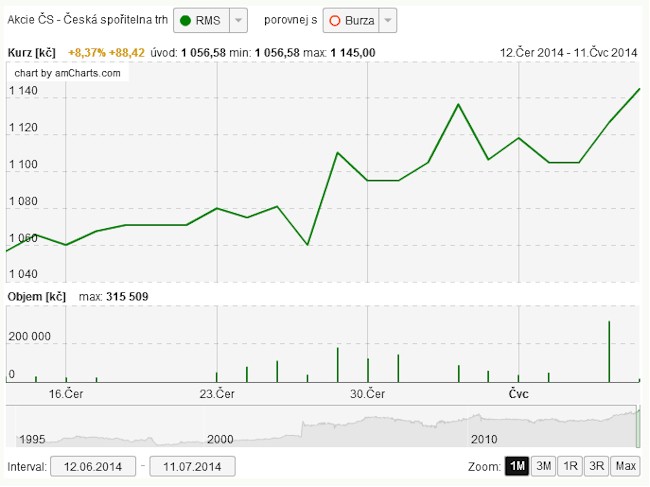
Task: Set zoom to Max
Action: (x=626, y=466)
